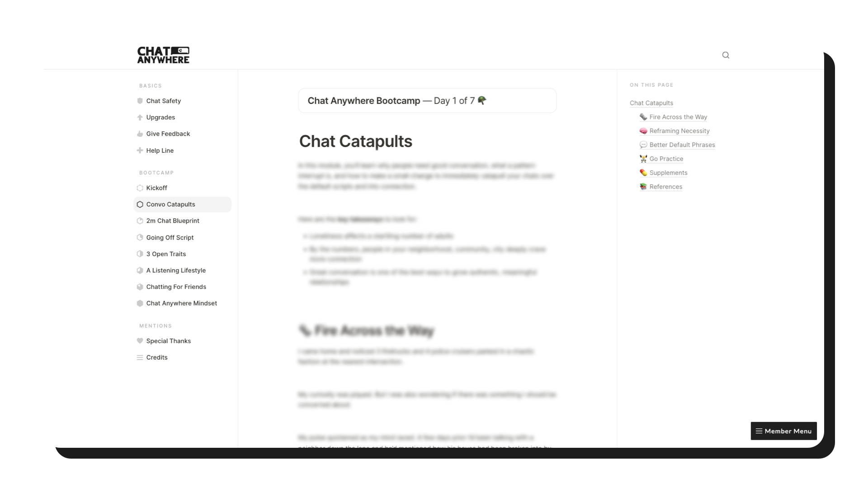This screenshot has width=868, height=488.
Task: Click the tree/plant emoji icon on Day 1
Action: point(481,100)
